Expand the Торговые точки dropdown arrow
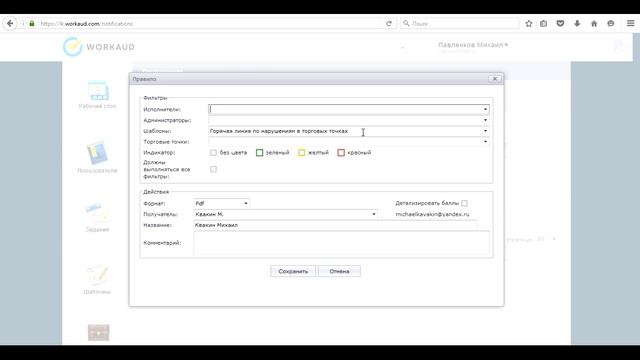 tap(485, 142)
